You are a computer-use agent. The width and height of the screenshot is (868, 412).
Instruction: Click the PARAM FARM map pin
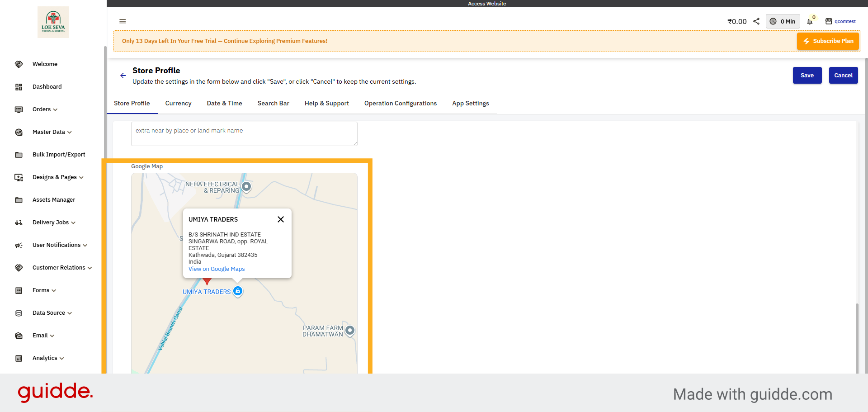pos(350,331)
